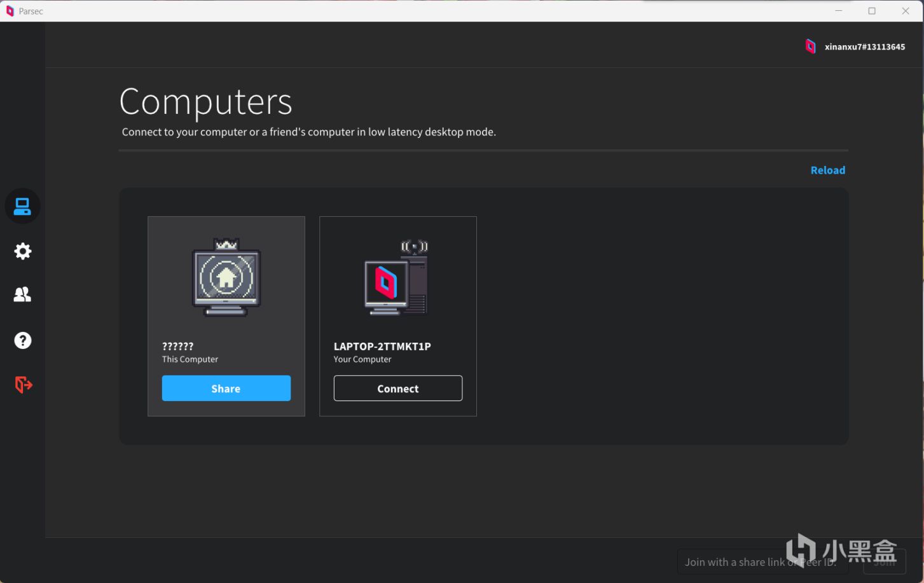This screenshot has width=924, height=583.
Task: Open account xinanxu7#13113645
Action: (x=865, y=47)
